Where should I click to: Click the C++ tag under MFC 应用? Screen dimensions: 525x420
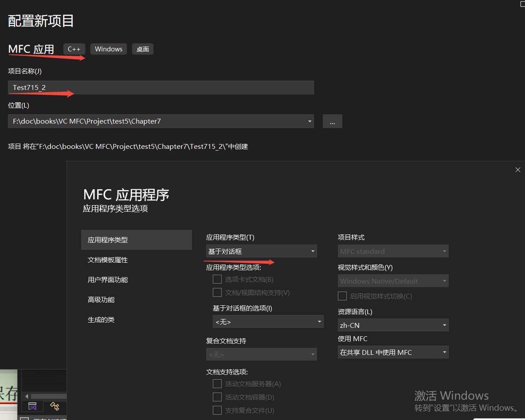coord(74,49)
